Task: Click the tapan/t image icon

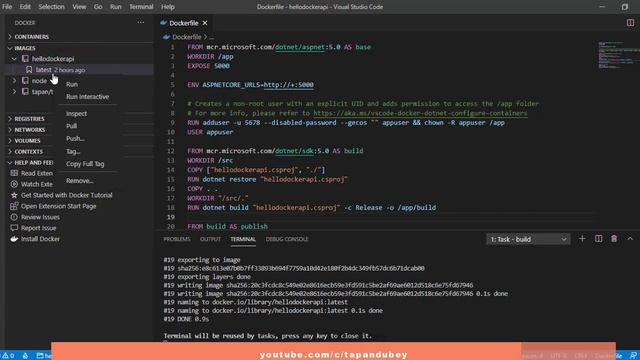Action: click(x=25, y=91)
